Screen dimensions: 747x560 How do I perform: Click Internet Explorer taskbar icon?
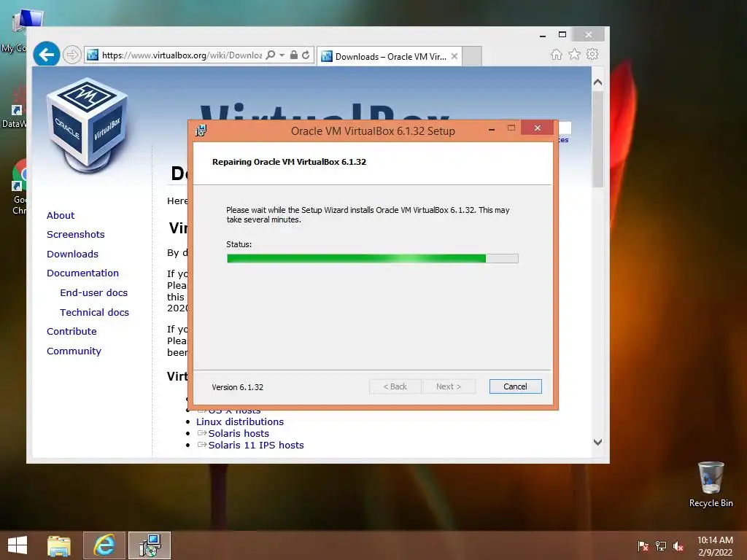[104, 545]
